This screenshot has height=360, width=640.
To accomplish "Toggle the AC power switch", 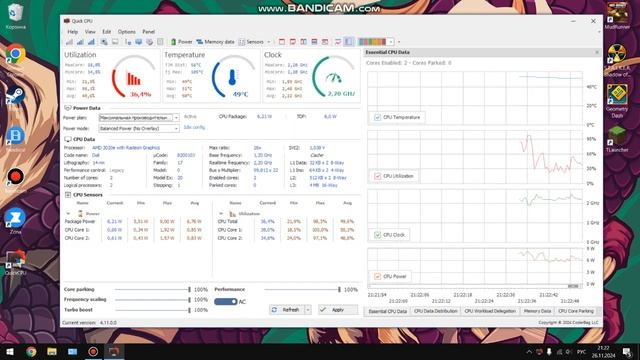I will point(225,302).
